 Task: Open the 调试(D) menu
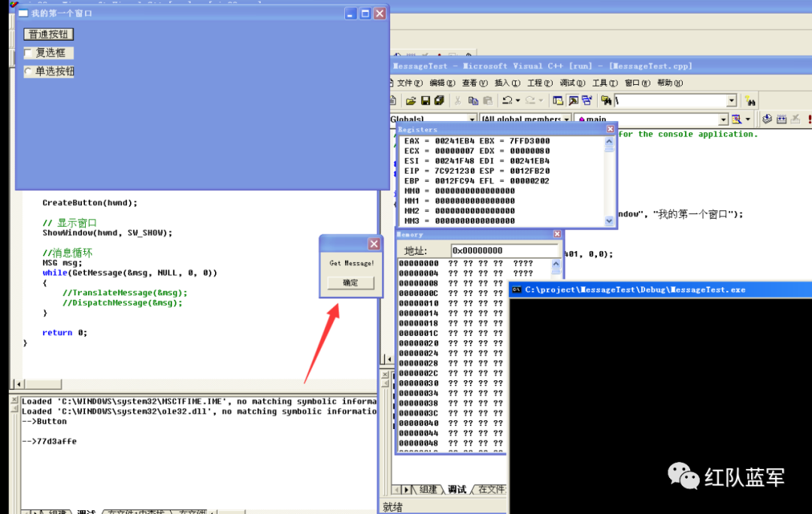point(572,83)
